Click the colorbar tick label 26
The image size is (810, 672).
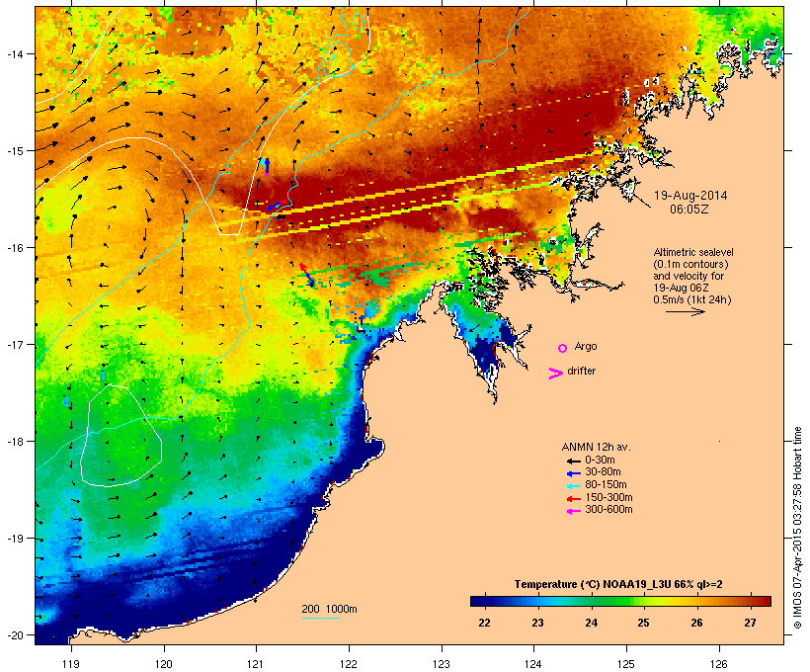pos(696,623)
